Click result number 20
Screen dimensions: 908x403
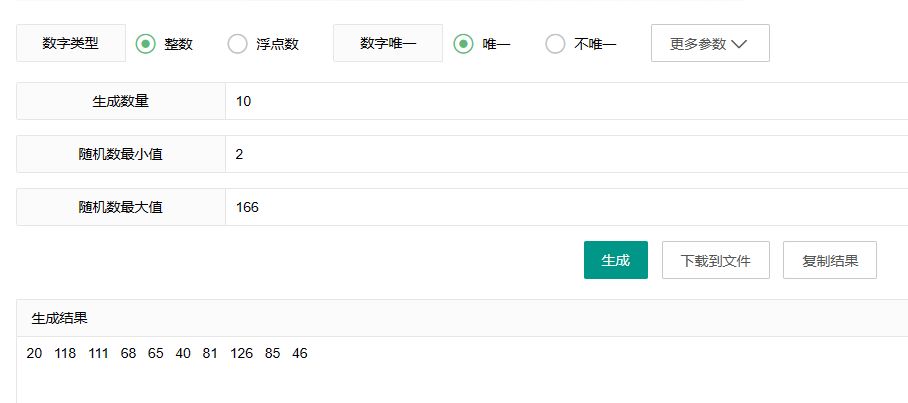[x=34, y=353]
